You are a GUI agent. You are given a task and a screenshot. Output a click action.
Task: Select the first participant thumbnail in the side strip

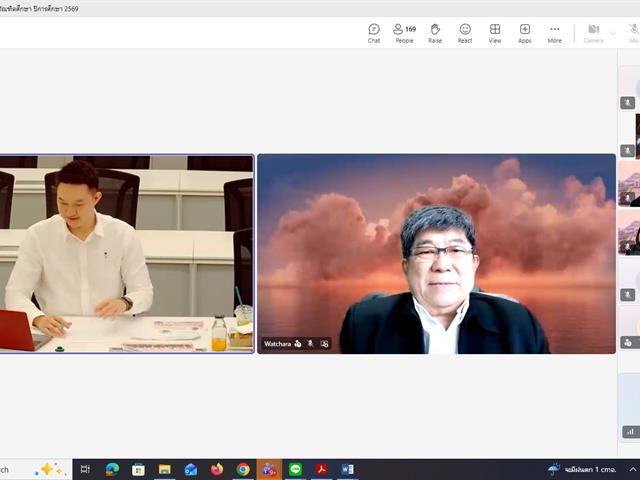(x=629, y=88)
